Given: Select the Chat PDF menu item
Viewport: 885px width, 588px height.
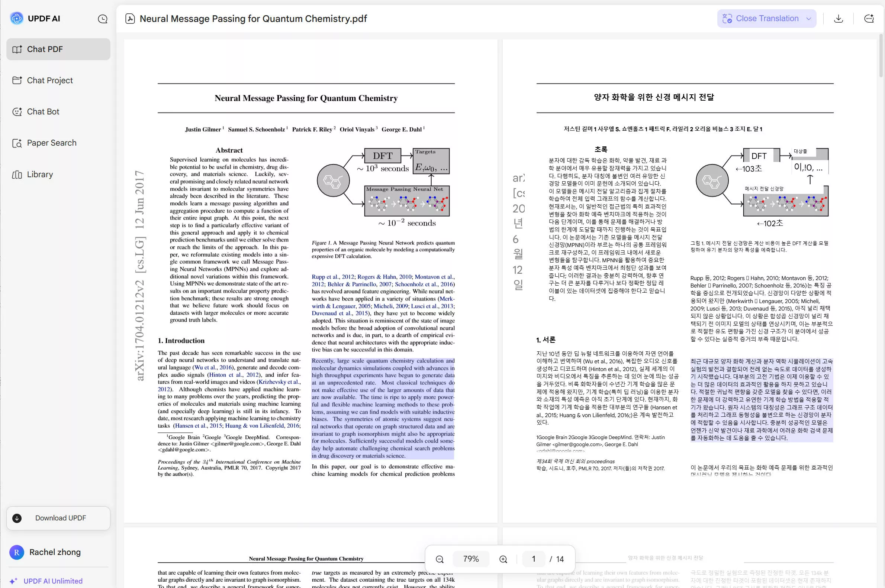Looking at the screenshot, I should pyautogui.click(x=58, y=49).
